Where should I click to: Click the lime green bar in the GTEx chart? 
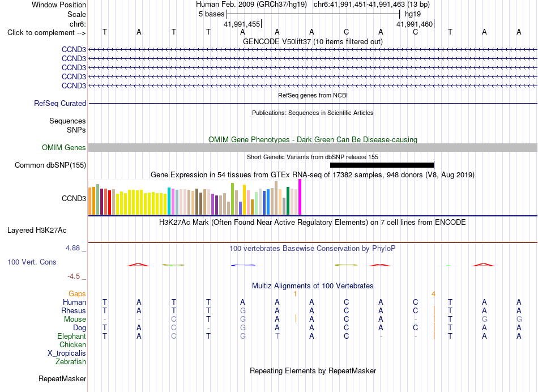232,199
